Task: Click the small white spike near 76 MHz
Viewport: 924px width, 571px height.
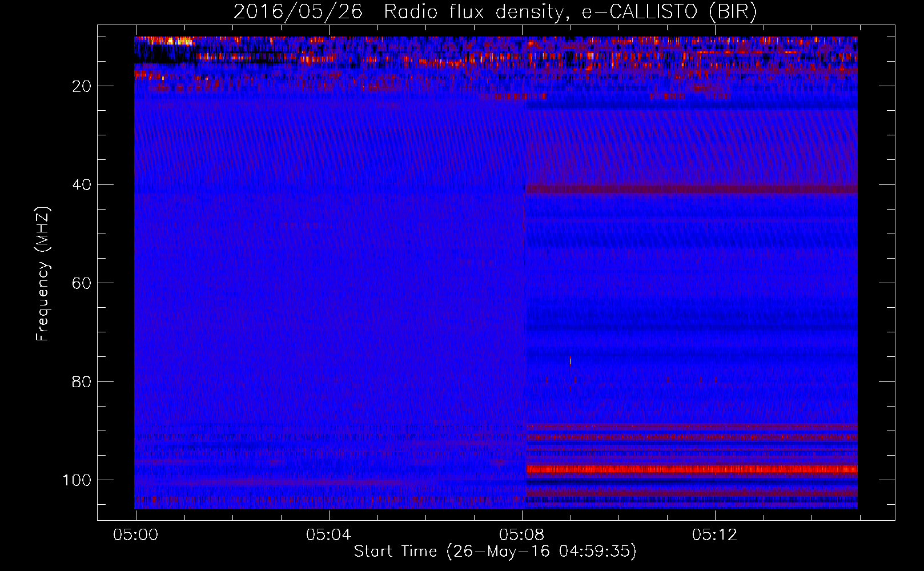Action: coord(570,360)
